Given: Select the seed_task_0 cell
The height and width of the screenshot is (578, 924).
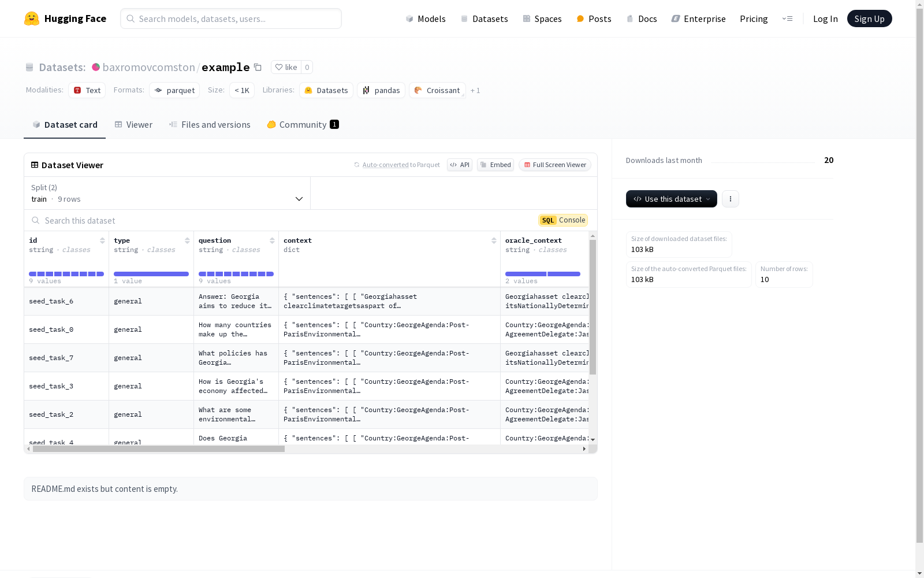Looking at the screenshot, I should pos(66,329).
